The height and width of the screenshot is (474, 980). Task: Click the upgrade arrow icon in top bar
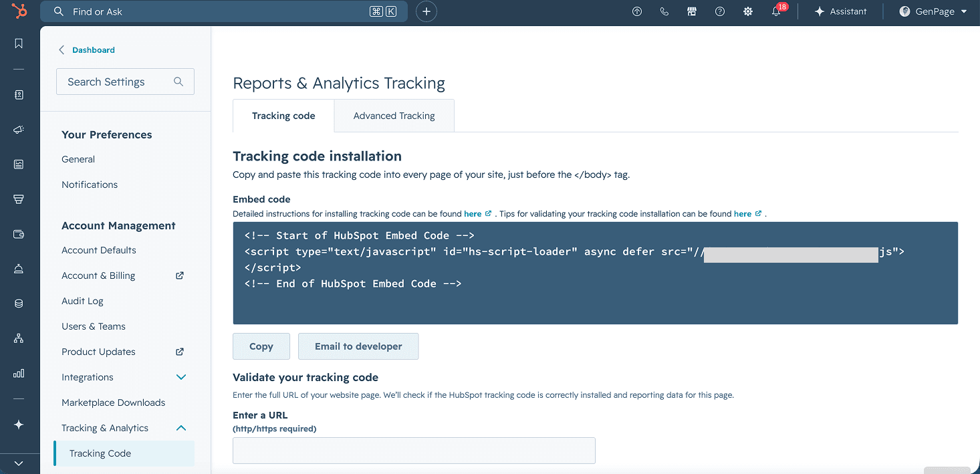coord(637,11)
